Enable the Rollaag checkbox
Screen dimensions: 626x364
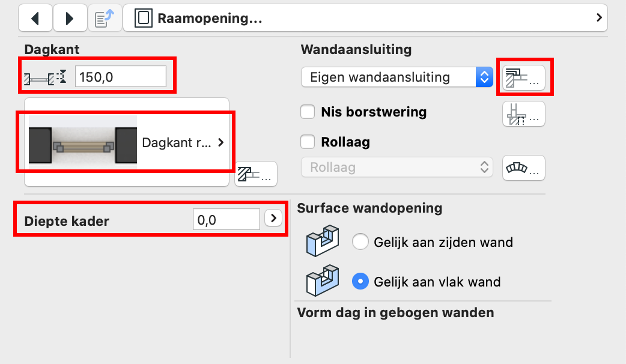(x=308, y=142)
